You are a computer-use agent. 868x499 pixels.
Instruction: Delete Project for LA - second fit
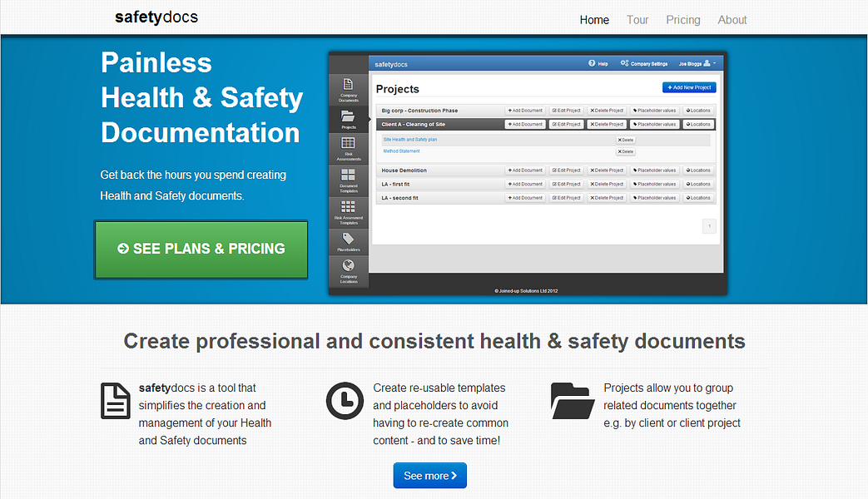click(x=607, y=198)
